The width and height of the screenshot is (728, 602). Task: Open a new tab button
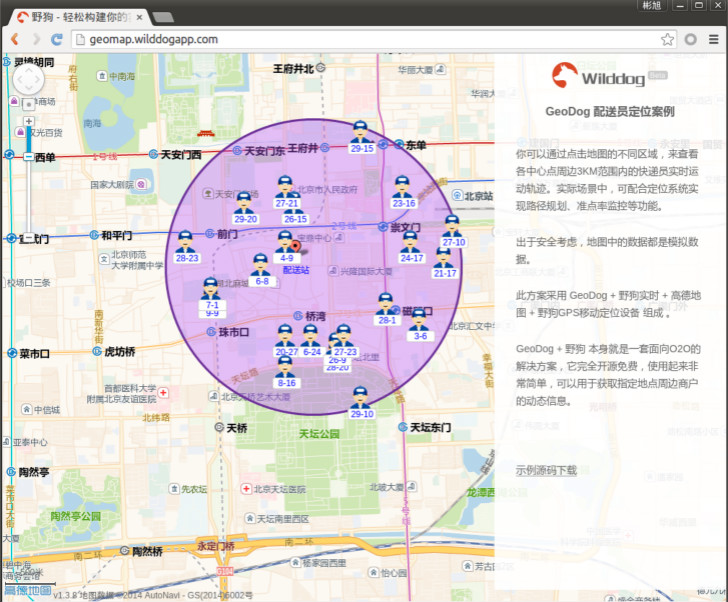[x=162, y=18]
